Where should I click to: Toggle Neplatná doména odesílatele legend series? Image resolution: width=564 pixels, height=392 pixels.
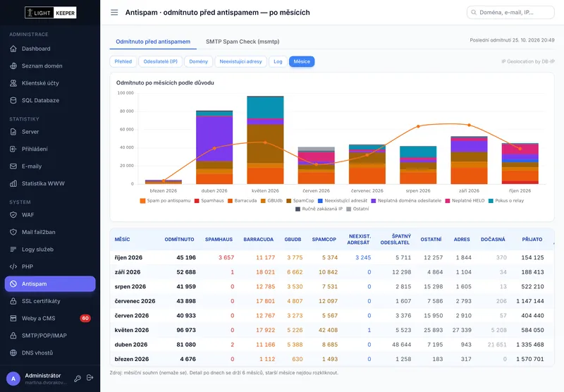(x=406, y=201)
